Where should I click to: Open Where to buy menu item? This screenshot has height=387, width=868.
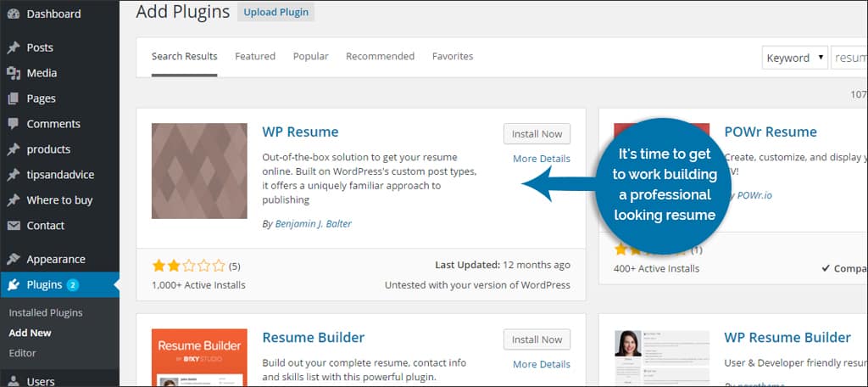(x=60, y=200)
